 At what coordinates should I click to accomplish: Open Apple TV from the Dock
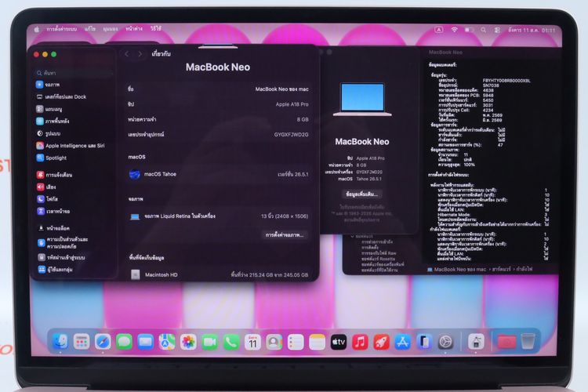(338, 342)
